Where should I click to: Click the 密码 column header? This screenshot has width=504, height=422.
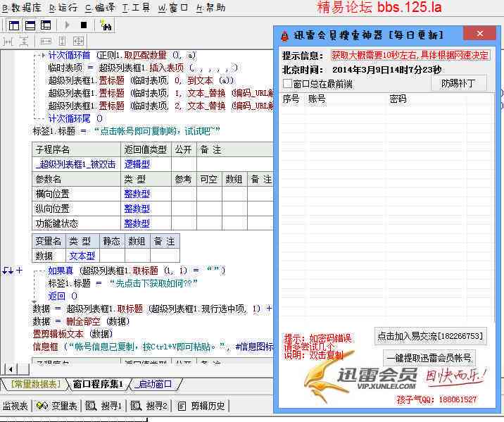pyautogui.click(x=426, y=99)
